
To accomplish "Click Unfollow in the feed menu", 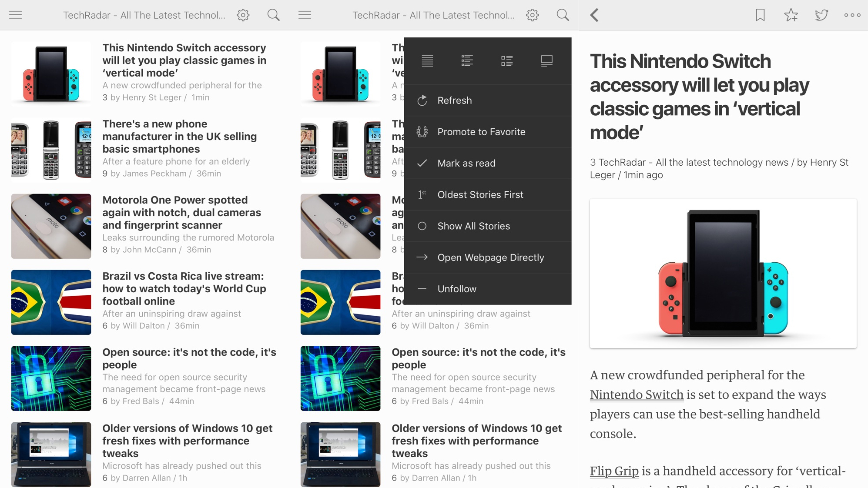I will [x=488, y=289].
